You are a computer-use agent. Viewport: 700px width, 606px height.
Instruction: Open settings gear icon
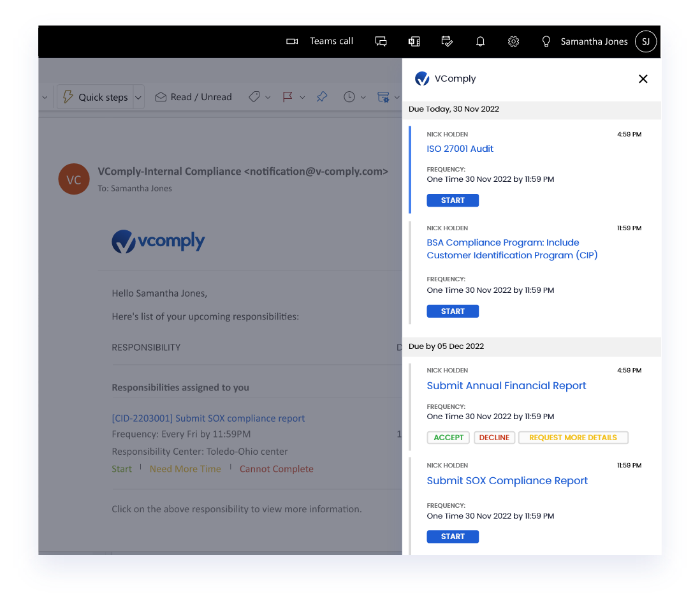[513, 41]
